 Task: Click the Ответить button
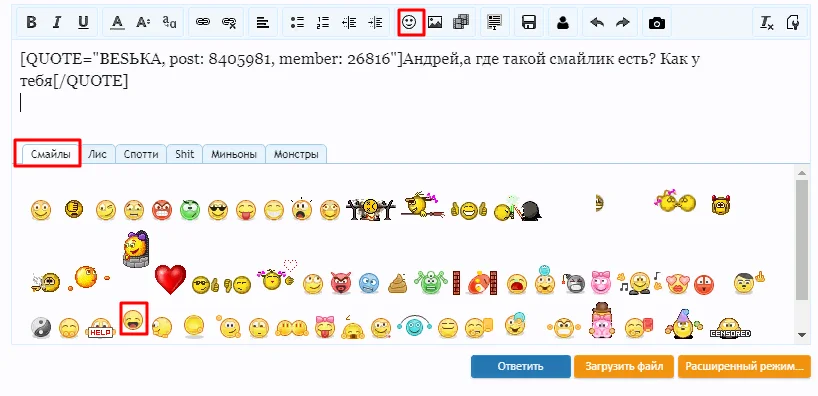click(521, 367)
